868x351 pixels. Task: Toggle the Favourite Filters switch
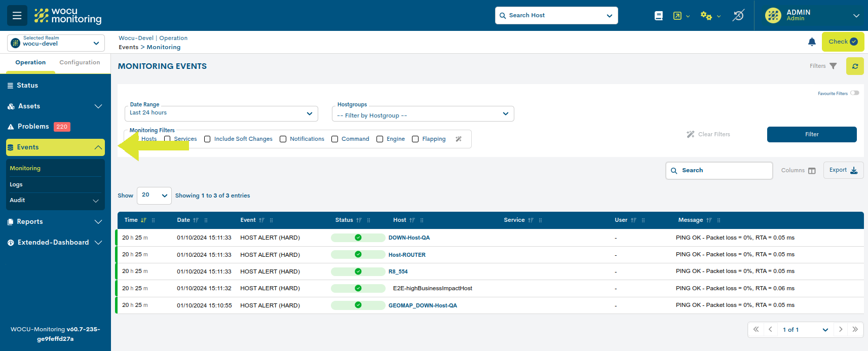[854, 93]
